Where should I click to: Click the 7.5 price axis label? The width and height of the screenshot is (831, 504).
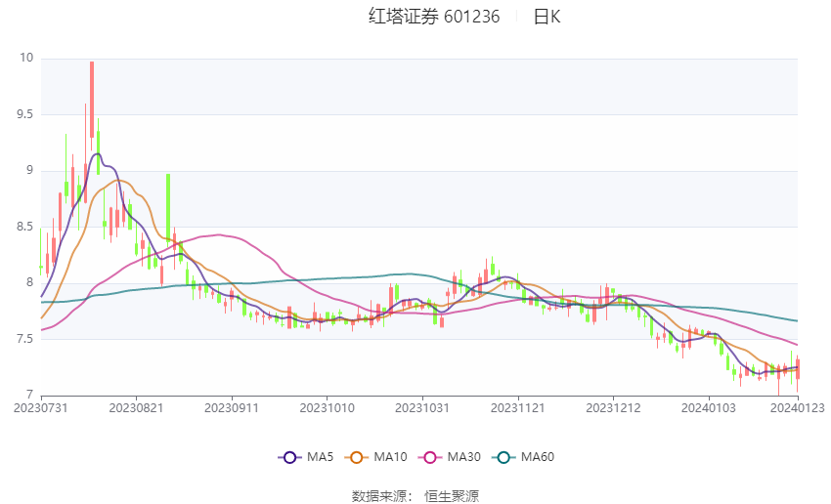24,338
